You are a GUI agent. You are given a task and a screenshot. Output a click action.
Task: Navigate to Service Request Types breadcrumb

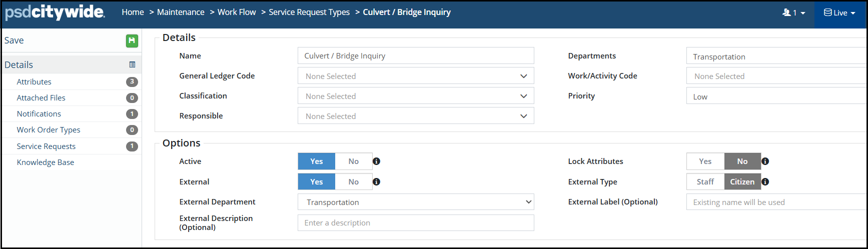click(309, 12)
